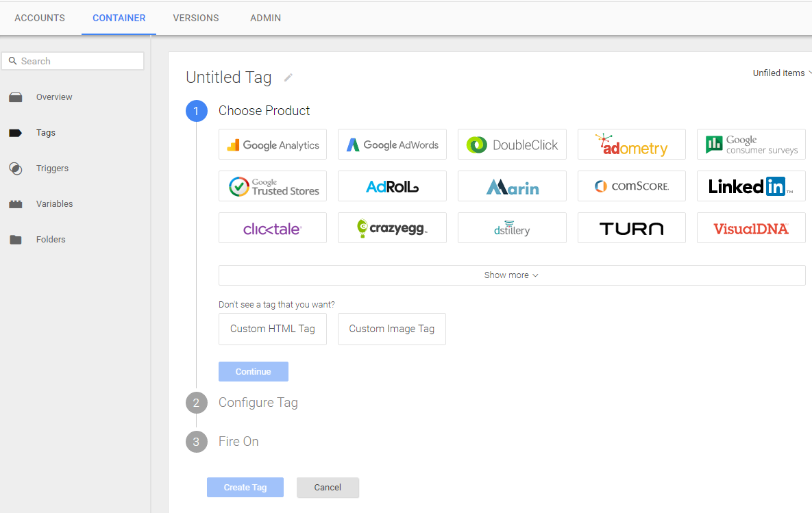Go to step 1 circle

(x=196, y=111)
